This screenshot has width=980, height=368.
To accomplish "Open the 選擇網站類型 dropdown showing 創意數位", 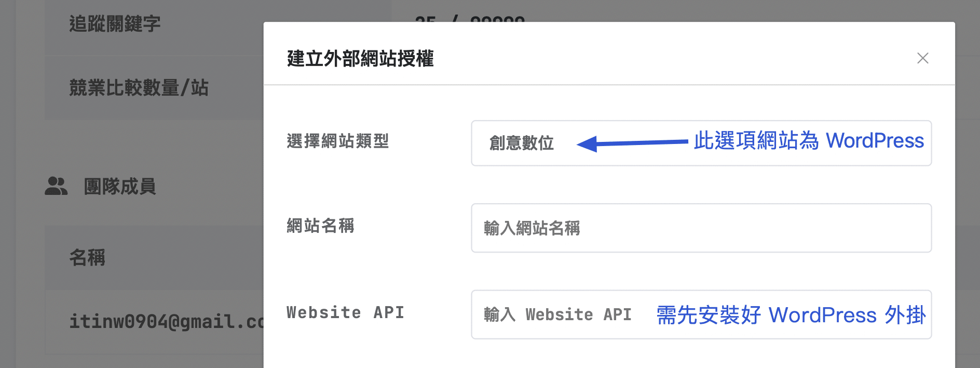I will pyautogui.click(x=701, y=143).
